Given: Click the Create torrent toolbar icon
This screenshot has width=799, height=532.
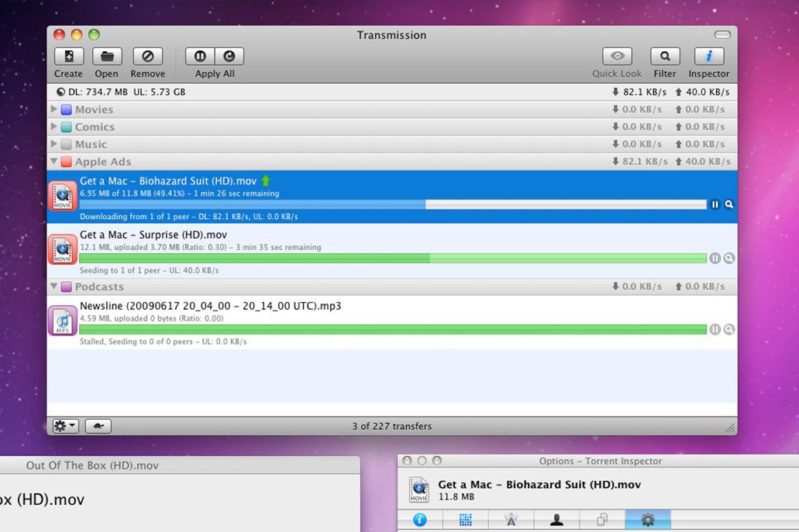Looking at the screenshot, I should tap(68, 57).
